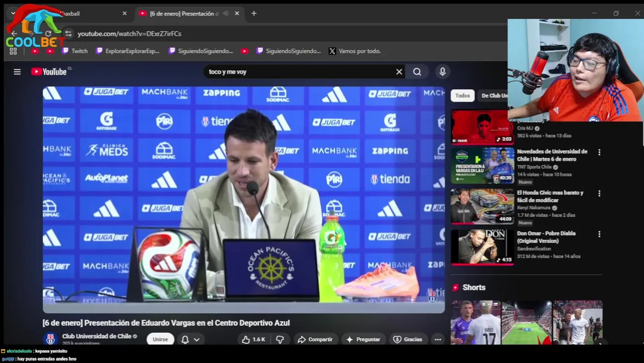The width and height of the screenshot is (644, 363).
Task: Open Novedades de Universidad de Chile video title
Action: [552, 155]
